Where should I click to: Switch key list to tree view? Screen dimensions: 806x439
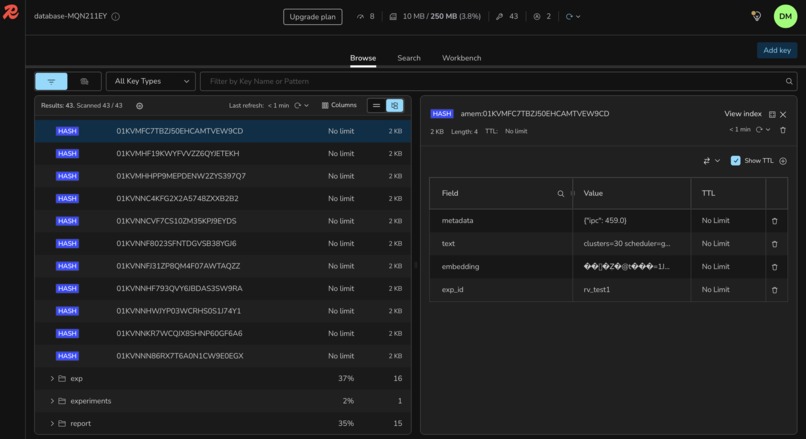394,105
